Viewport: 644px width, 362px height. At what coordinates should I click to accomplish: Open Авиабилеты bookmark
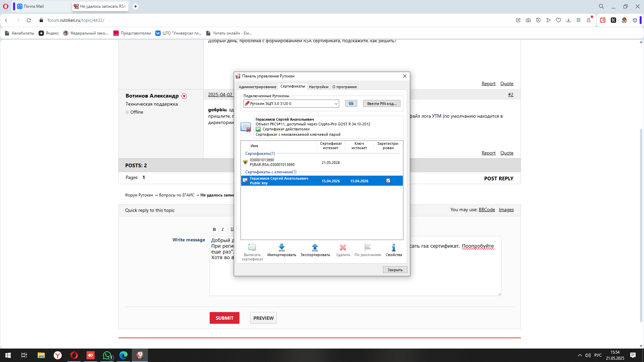(19, 33)
